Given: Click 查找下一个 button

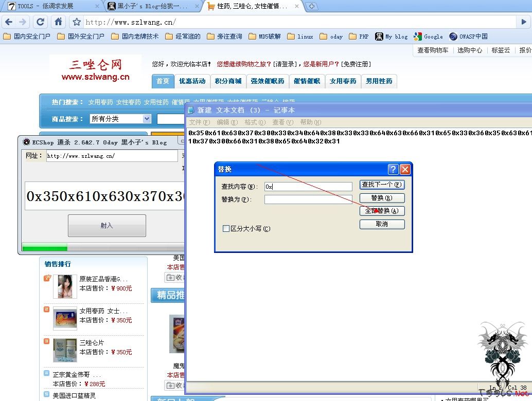Looking at the screenshot, I should click(x=382, y=185).
